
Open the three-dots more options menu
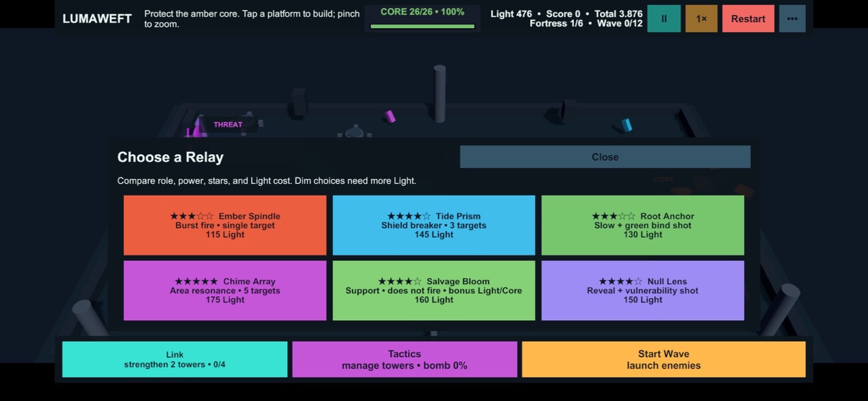click(792, 19)
